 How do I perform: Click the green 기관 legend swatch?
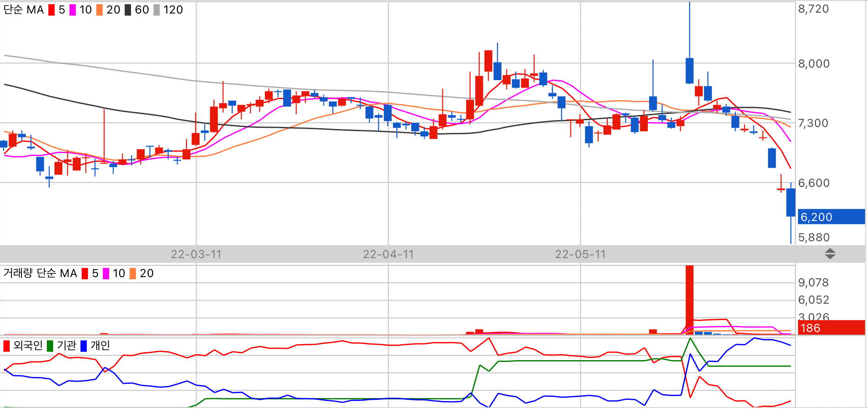point(50,346)
